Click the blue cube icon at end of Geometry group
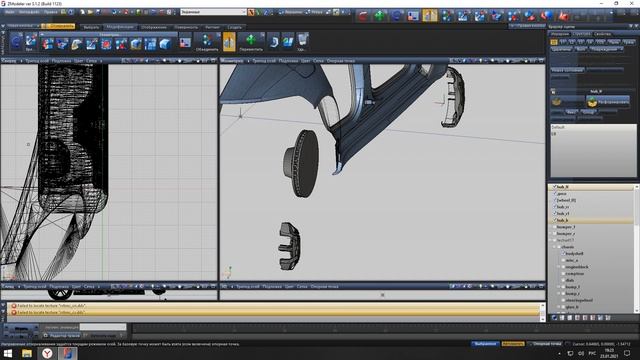The height and width of the screenshot is (360, 640). (x=165, y=44)
